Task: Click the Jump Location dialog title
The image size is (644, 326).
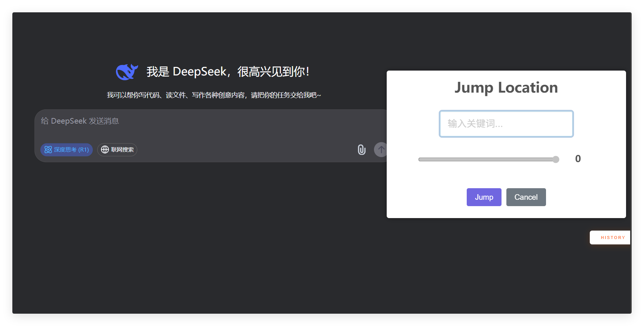Action: [506, 88]
